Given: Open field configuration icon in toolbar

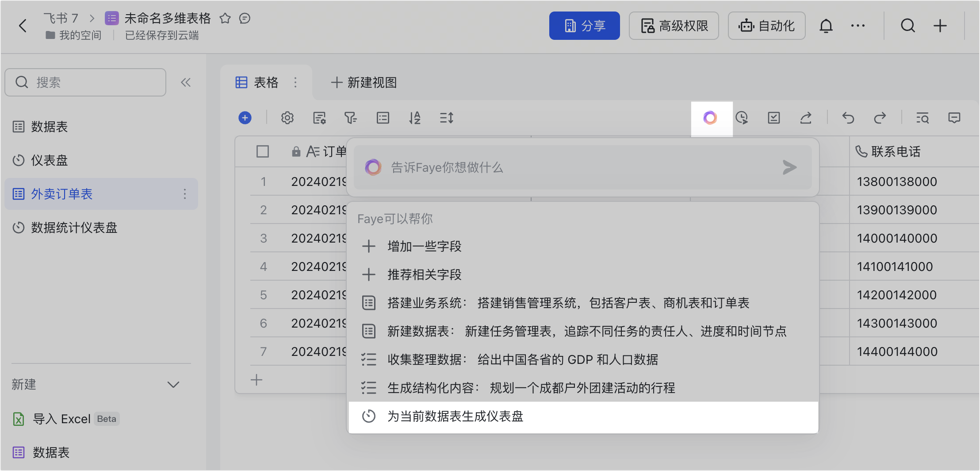Looking at the screenshot, I should click(319, 118).
